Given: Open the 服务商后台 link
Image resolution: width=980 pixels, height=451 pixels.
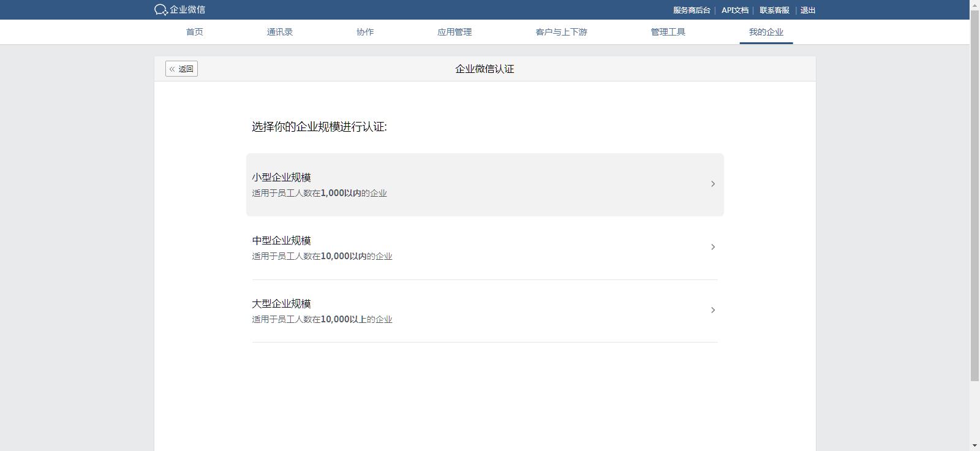Looking at the screenshot, I should [x=692, y=10].
